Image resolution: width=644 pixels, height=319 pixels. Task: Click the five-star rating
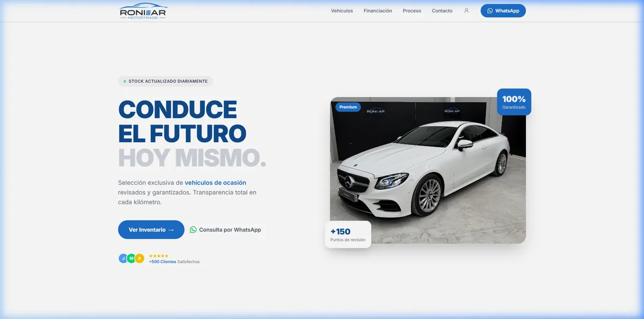tap(159, 256)
